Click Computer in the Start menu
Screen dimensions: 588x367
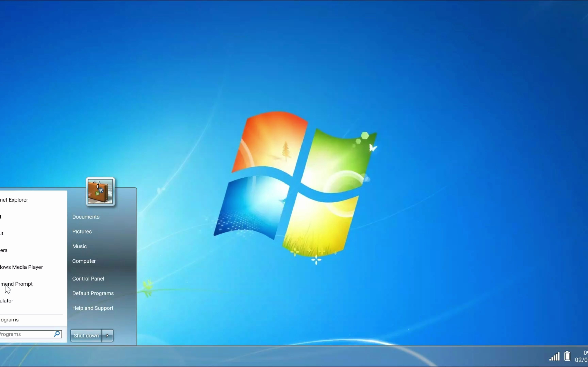click(84, 261)
